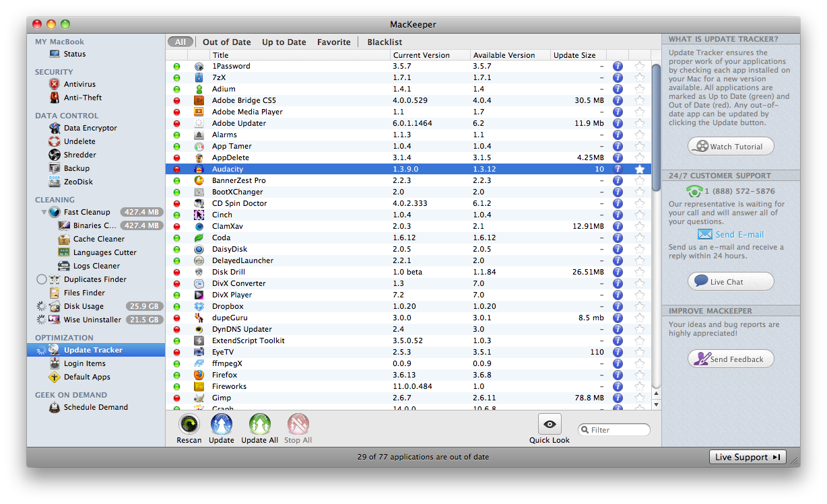
Task: Show info for Audacity row
Action: [618, 169]
